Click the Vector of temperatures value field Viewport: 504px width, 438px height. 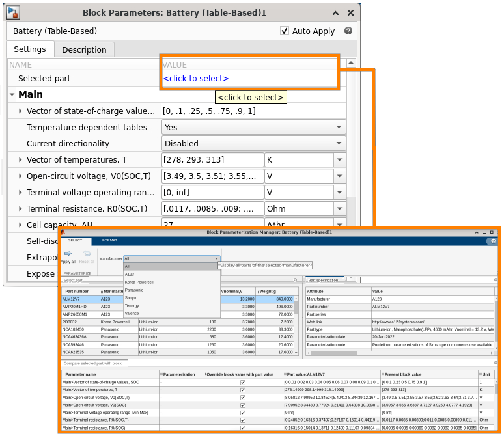point(212,159)
